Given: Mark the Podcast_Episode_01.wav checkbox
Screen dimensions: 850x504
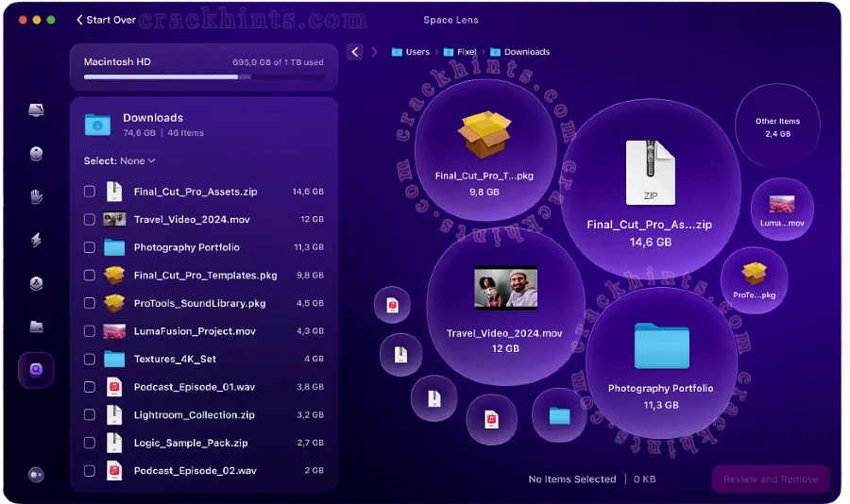Looking at the screenshot, I should point(90,387).
